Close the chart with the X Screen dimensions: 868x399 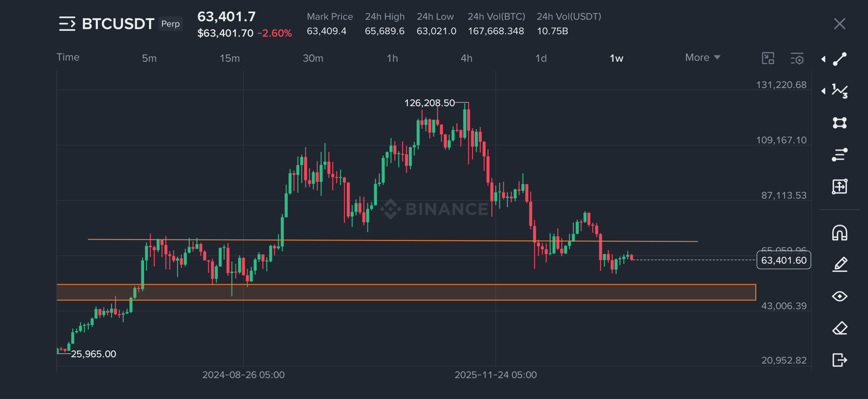click(x=840, y=24)
